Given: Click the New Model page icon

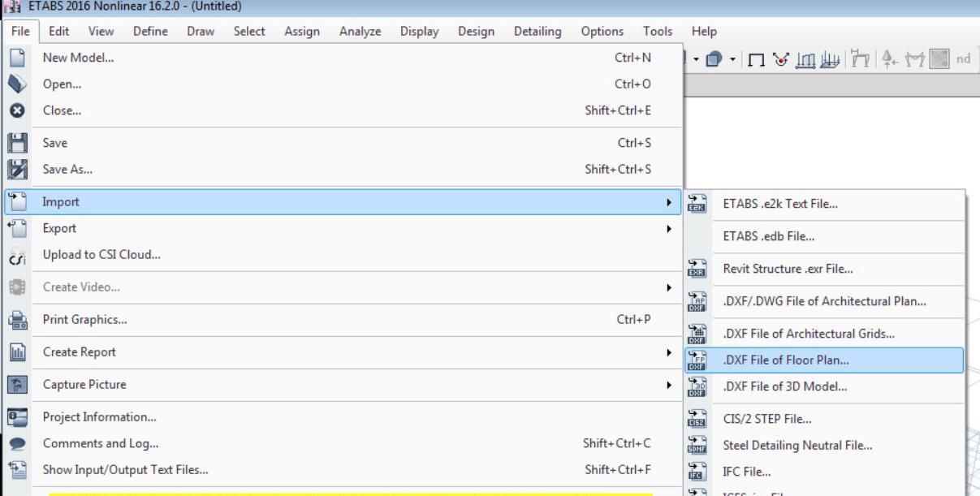Looking at the screenshot, I should (x=17, y=58).
